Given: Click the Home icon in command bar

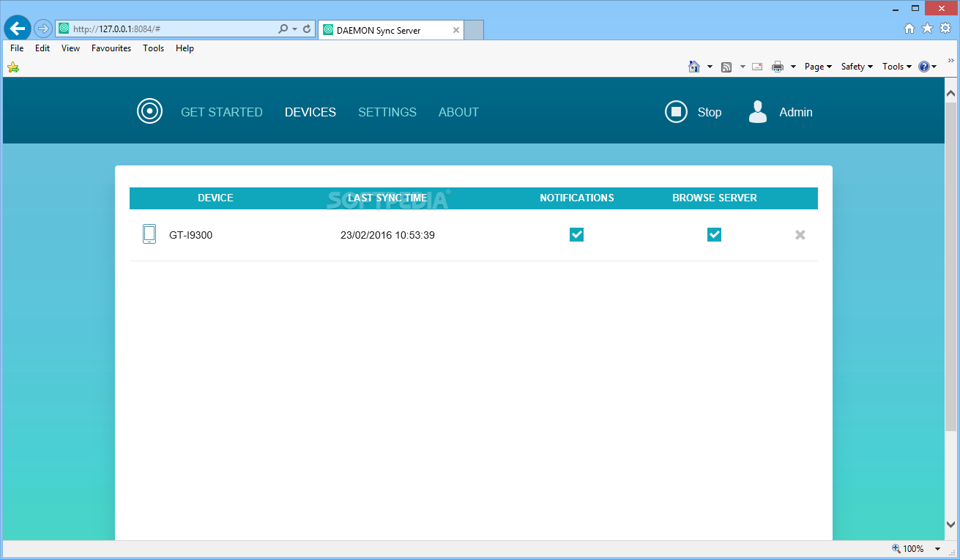Looking at the screenshot, I should 694,67.
